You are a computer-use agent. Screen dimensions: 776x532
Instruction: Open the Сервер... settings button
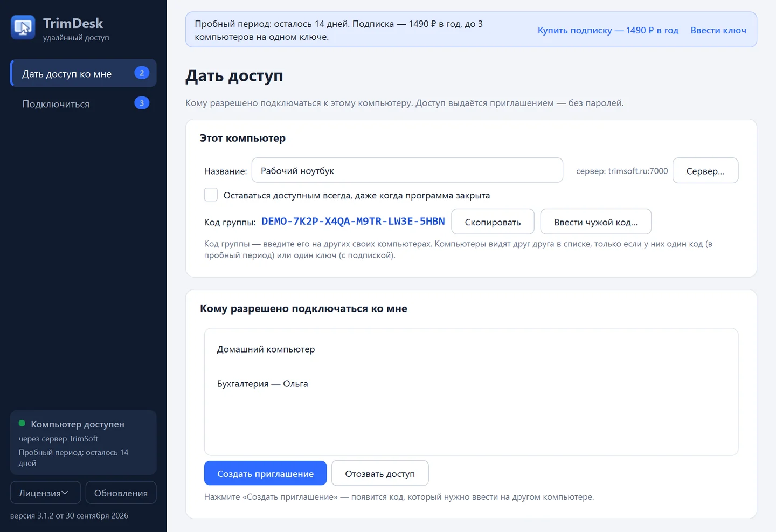point(705,171)
